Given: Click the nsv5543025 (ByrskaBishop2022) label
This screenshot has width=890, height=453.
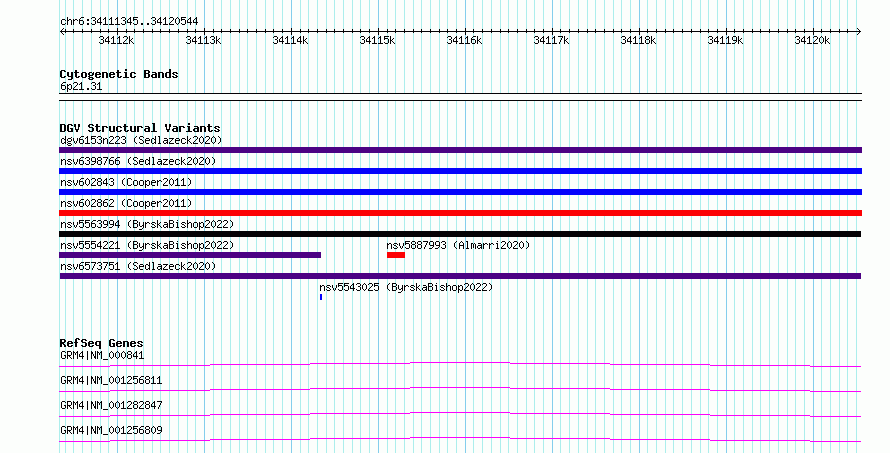Looking at the screenshot, I should pyautogui.click(x=406, y=287).
